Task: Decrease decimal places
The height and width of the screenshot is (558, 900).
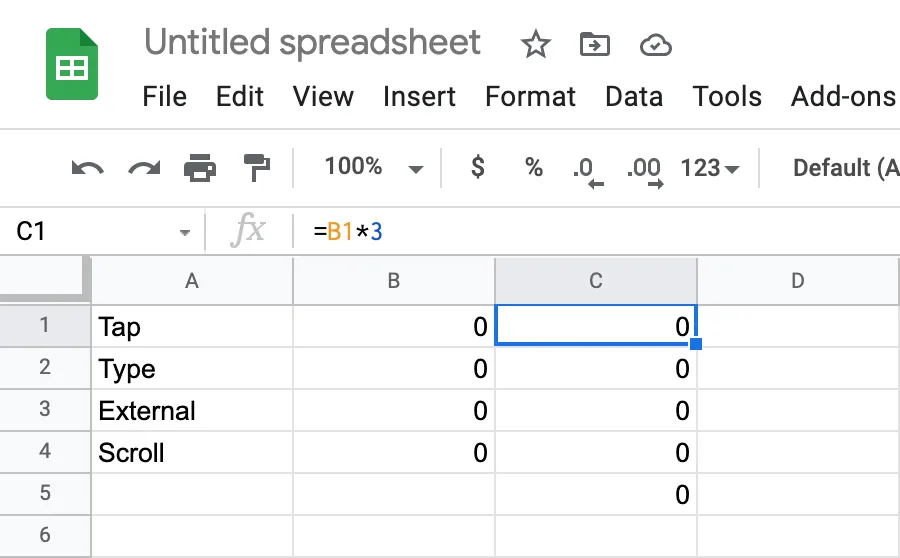Action: click(x=586, y=170)
